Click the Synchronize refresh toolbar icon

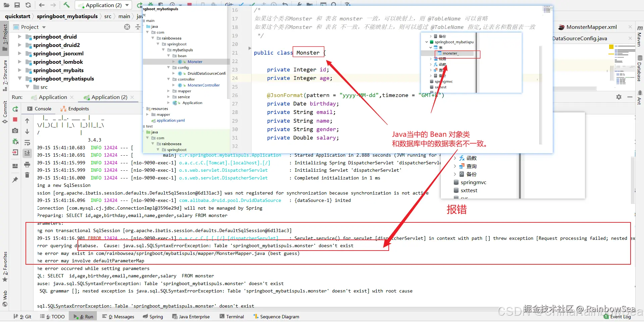point(28,5)
